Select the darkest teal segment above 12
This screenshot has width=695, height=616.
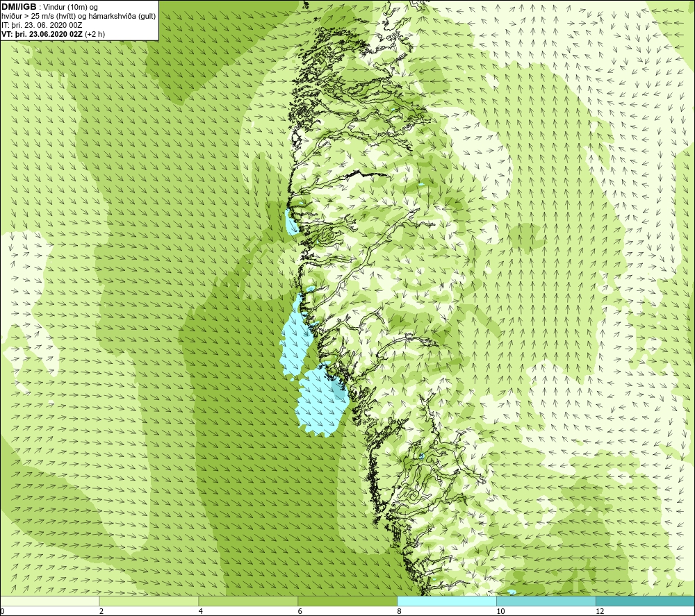[x=646, y=601]
